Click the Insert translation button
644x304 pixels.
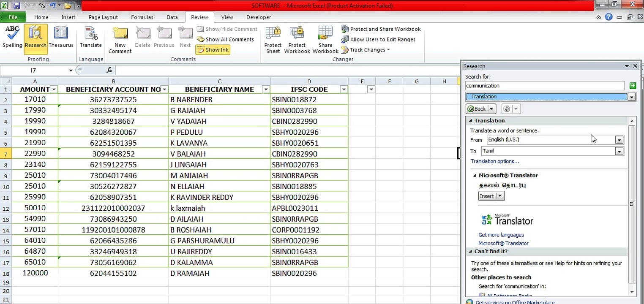pos(487,196)
